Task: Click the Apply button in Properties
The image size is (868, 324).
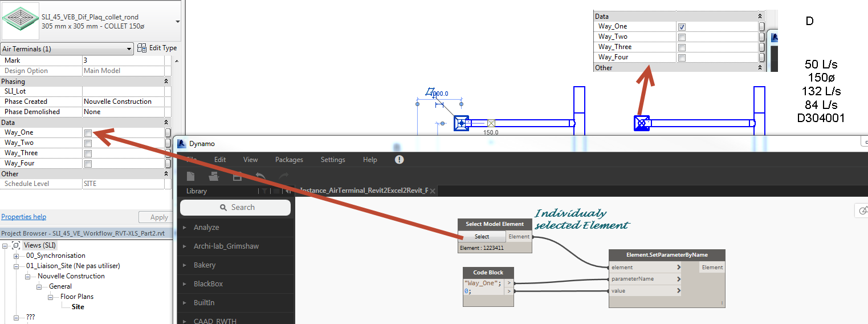Action: (154, 217)
